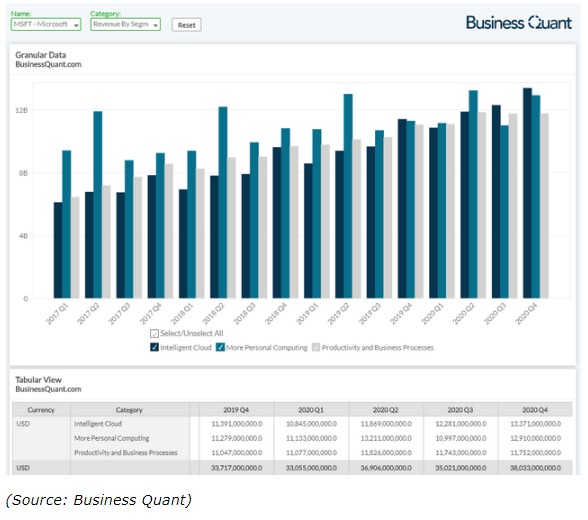Click the 2017 Q2 More Personal Computing bar
The height and width of the screenshot is (520, 588).
(x=98, y=205)
